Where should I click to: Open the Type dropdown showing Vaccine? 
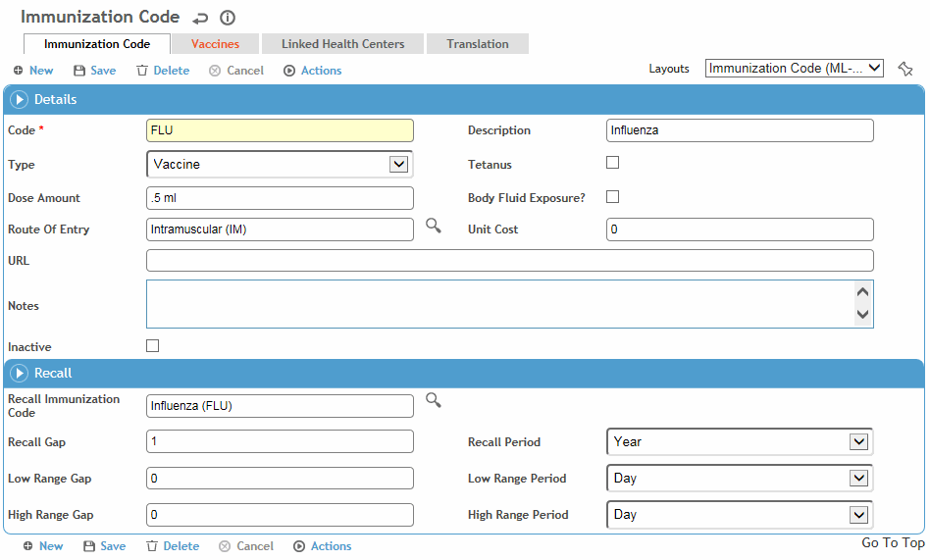coord(280,165)
